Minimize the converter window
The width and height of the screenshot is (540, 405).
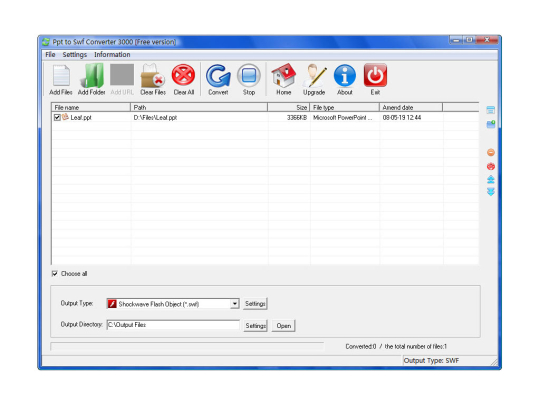(x=456, y=40)
